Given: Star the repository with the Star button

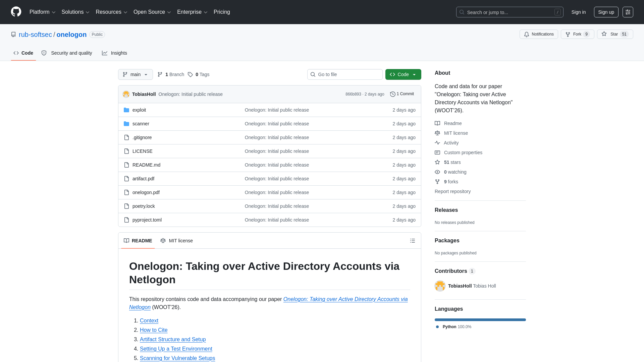Looking at the screenshot, I should (x=615, y=34).
